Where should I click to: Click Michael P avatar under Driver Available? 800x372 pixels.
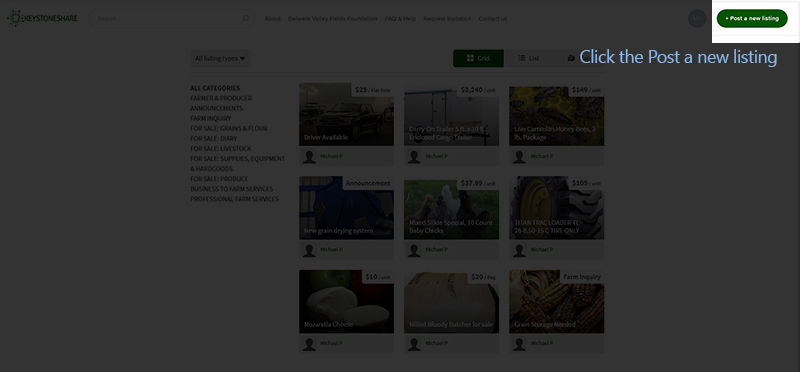[309, 157]
